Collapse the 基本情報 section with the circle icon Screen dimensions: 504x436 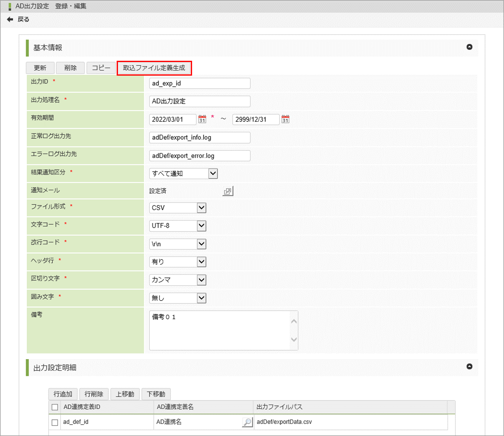(469, 47)
